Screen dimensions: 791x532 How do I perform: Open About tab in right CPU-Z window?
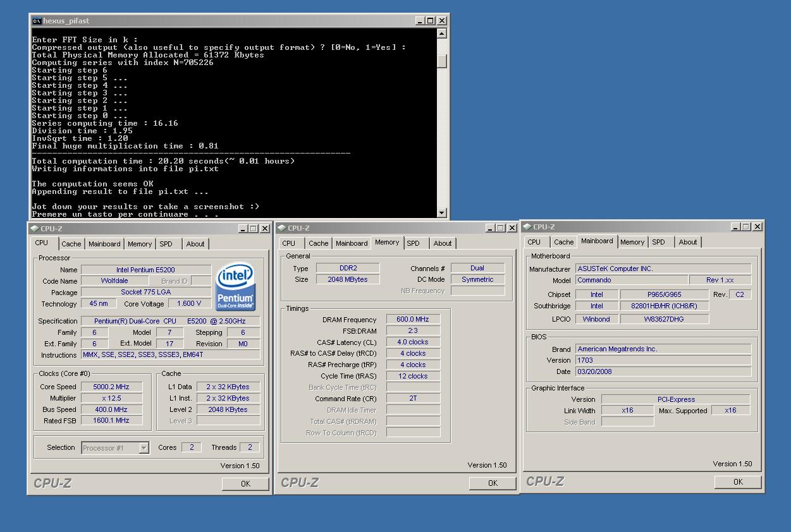coord(688,242)
